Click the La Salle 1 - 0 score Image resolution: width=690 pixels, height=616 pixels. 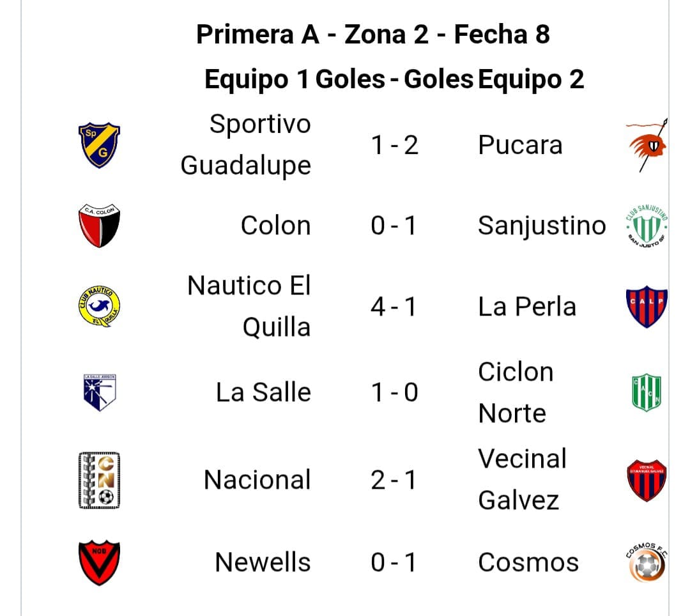pos(394,392)
